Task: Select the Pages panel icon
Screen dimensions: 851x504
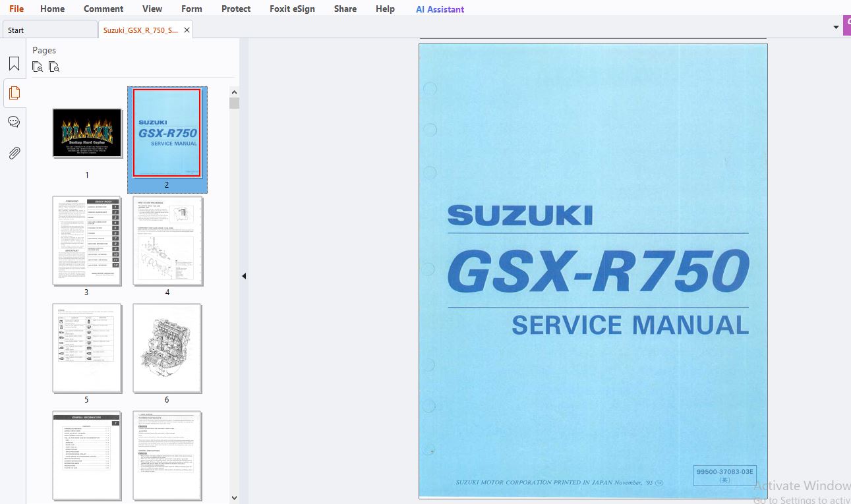Action: [14, 93]
